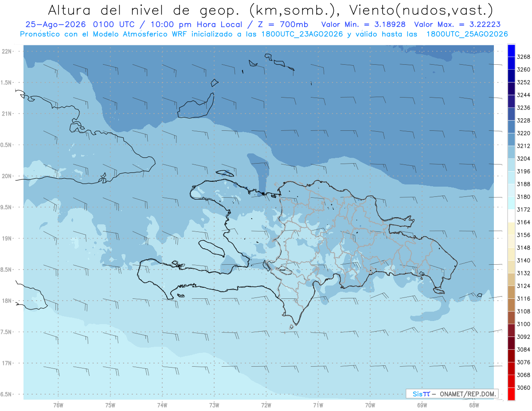Click the 76W longitude label
532x411 pixels.
tap(58, 405)
